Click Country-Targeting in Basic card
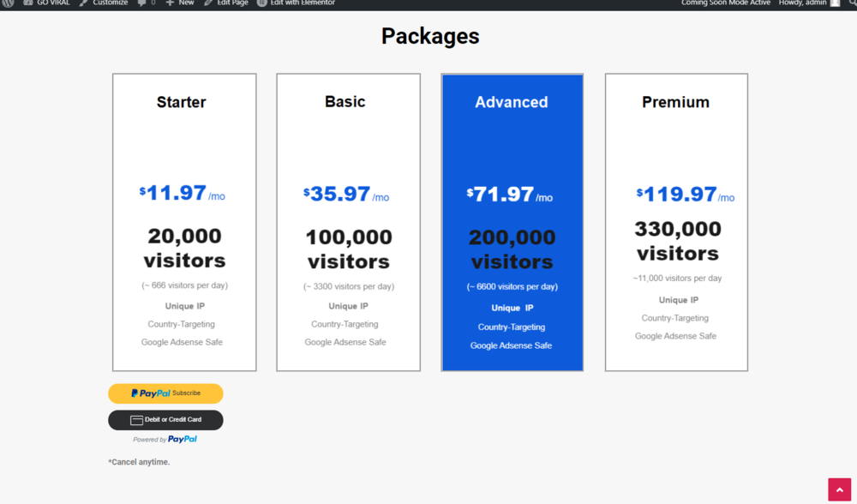Image resolution: width=857 pixels, height=504 pixels. pos(345,324)
